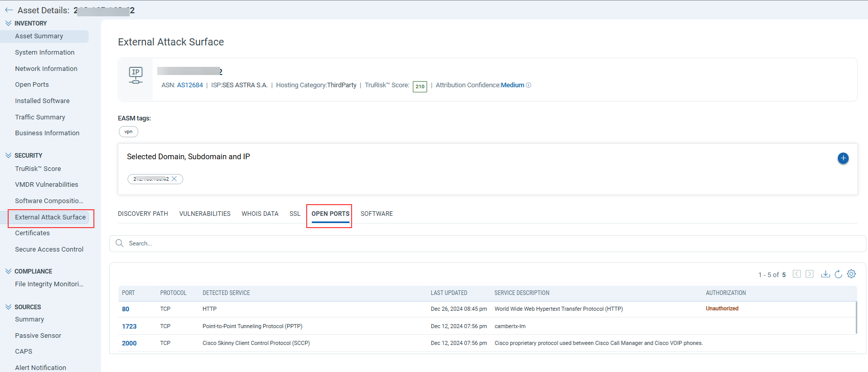Download the open ports list
Image resolution: width=868 pixels, height=372 pixels.
(825, 275)
